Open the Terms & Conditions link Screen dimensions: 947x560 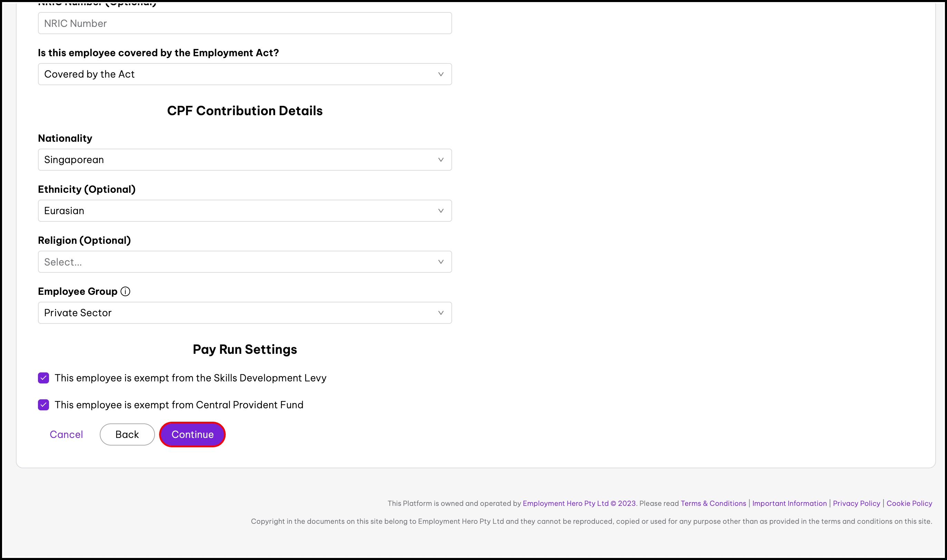point(713,503)
